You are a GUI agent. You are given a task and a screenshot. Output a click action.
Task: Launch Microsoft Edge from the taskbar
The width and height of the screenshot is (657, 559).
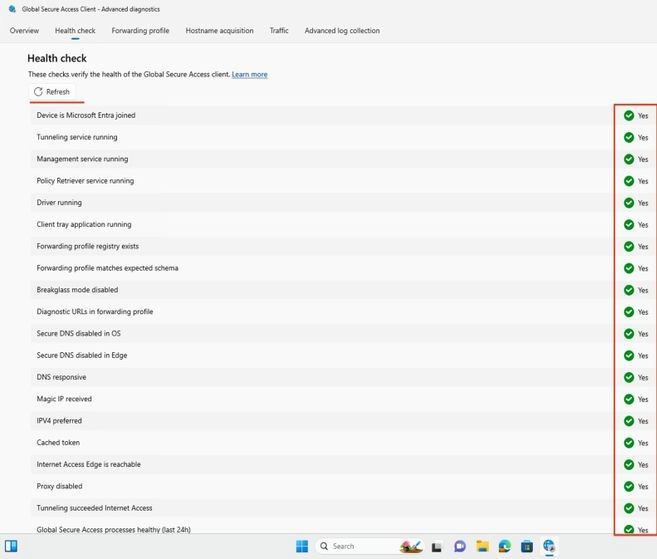tap(504, 546)
